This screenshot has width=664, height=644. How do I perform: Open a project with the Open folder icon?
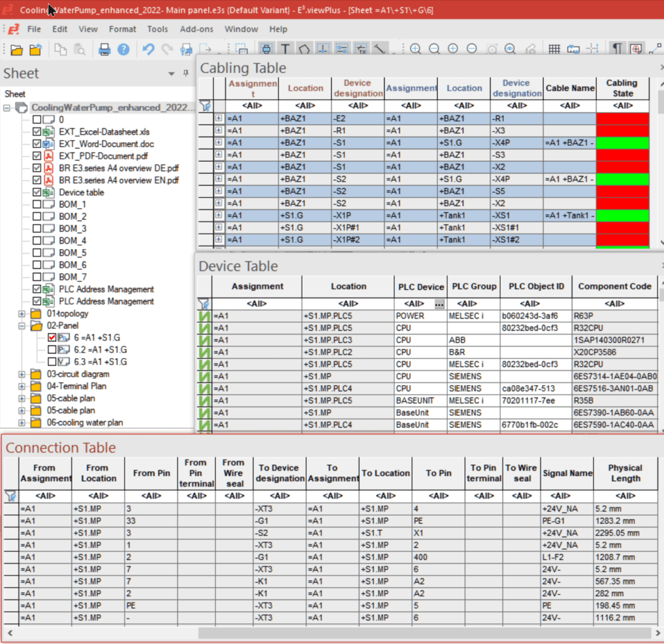tap(16, 49)
